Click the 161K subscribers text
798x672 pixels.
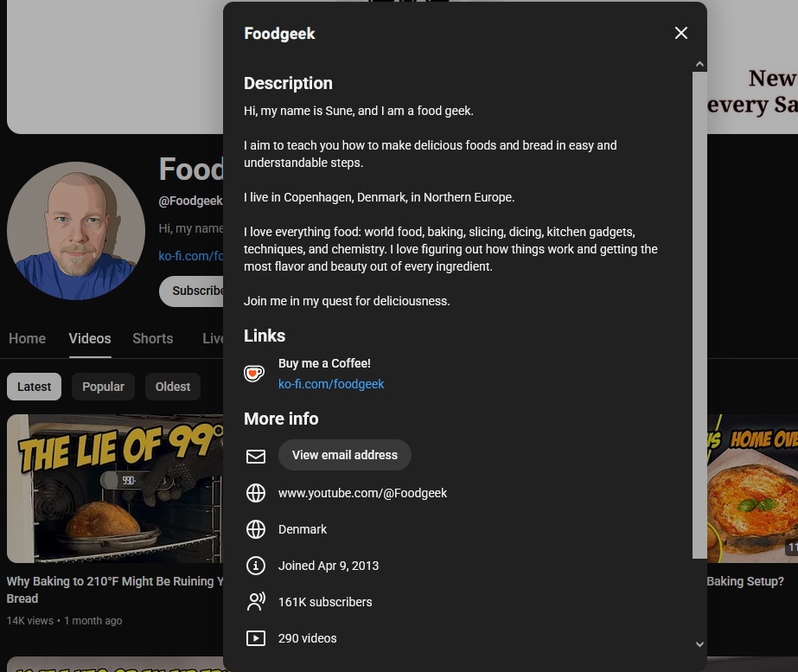(x=325, y=602)
